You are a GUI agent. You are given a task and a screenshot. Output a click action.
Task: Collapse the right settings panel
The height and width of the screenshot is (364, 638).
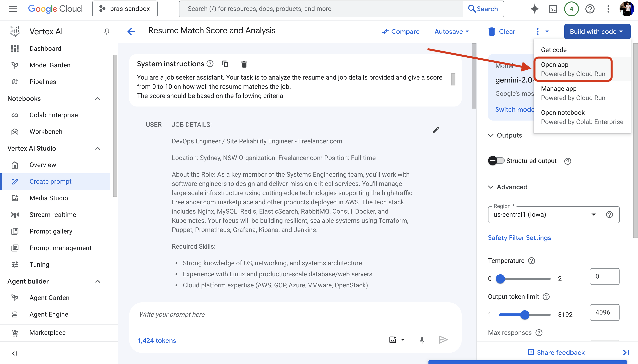(626, 353)
